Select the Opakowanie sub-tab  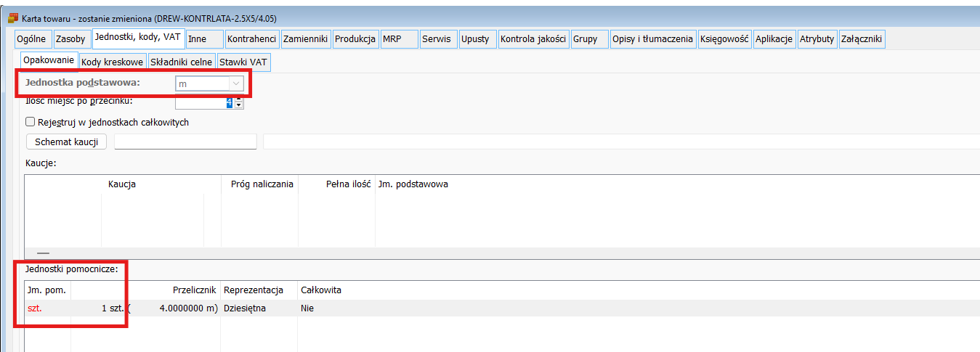click(x=49, y=60)
